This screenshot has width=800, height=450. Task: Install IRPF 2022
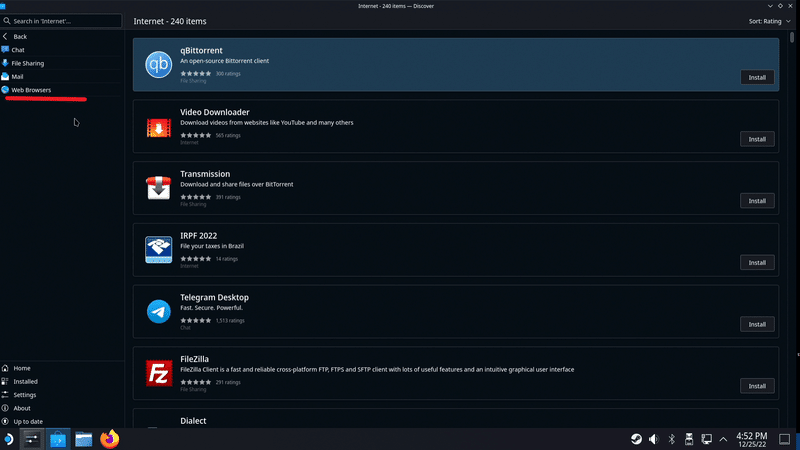coord(757,263)
